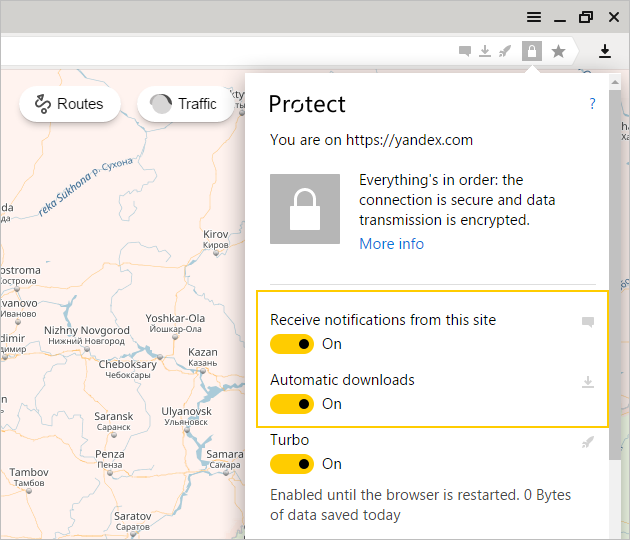Open the browser hamburger menu

tap(534, 17)
